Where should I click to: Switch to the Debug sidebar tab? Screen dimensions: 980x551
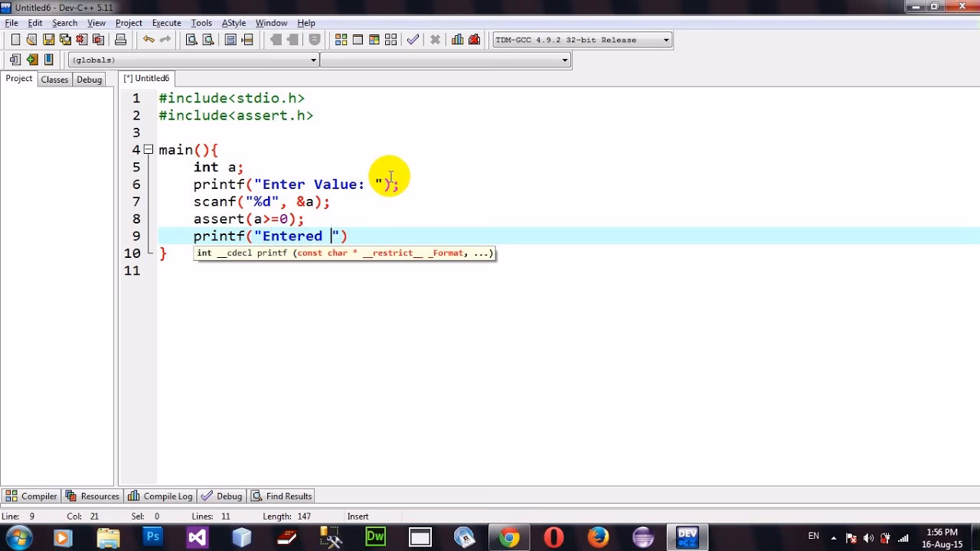(x=89, y=80)
